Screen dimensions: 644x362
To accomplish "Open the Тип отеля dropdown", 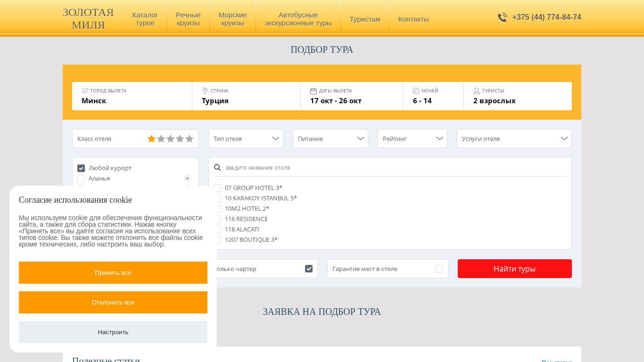I will 246,139.
